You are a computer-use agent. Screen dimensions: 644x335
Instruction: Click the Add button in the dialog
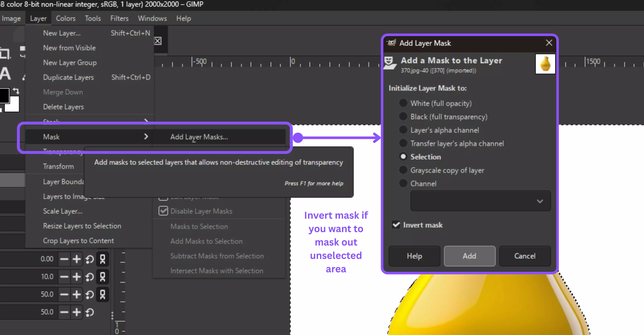469,256
